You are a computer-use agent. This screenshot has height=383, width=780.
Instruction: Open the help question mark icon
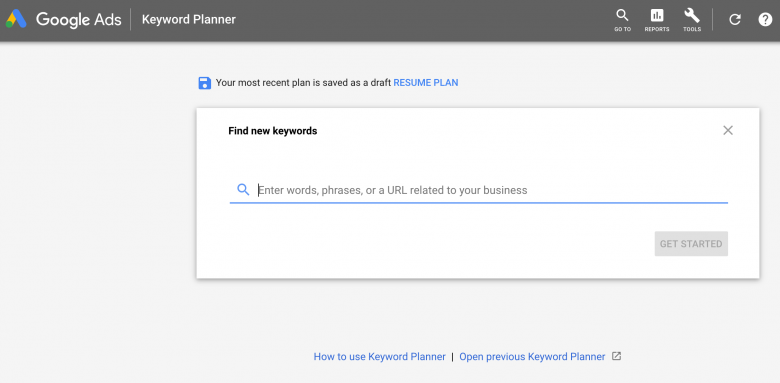[x=765, y=20]
